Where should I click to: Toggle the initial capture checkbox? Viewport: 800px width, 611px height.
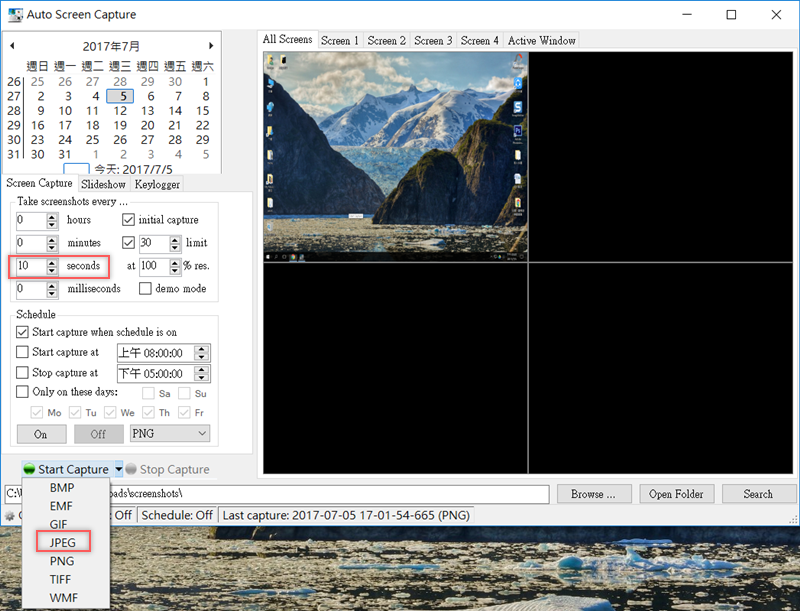click(128, 220)
